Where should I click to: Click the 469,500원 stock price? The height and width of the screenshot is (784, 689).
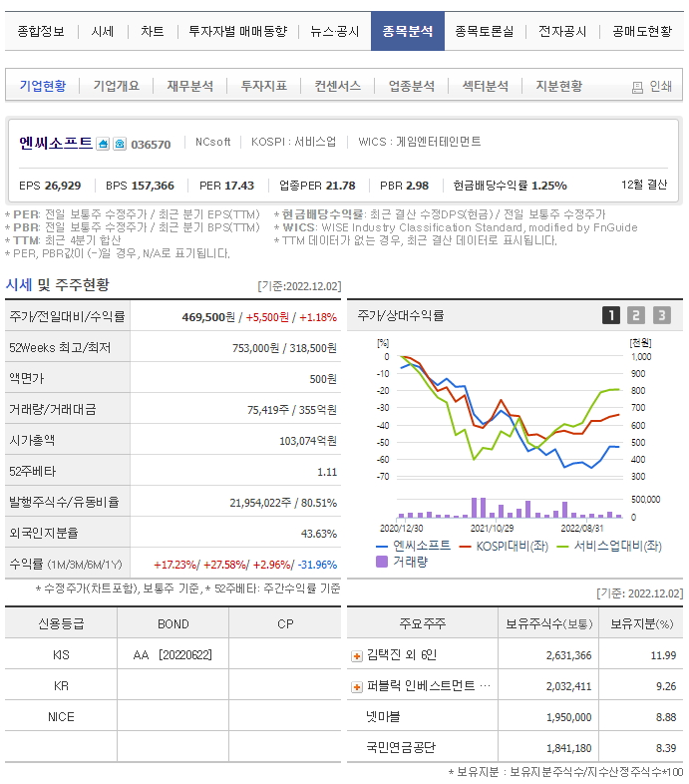pos(208,317)
